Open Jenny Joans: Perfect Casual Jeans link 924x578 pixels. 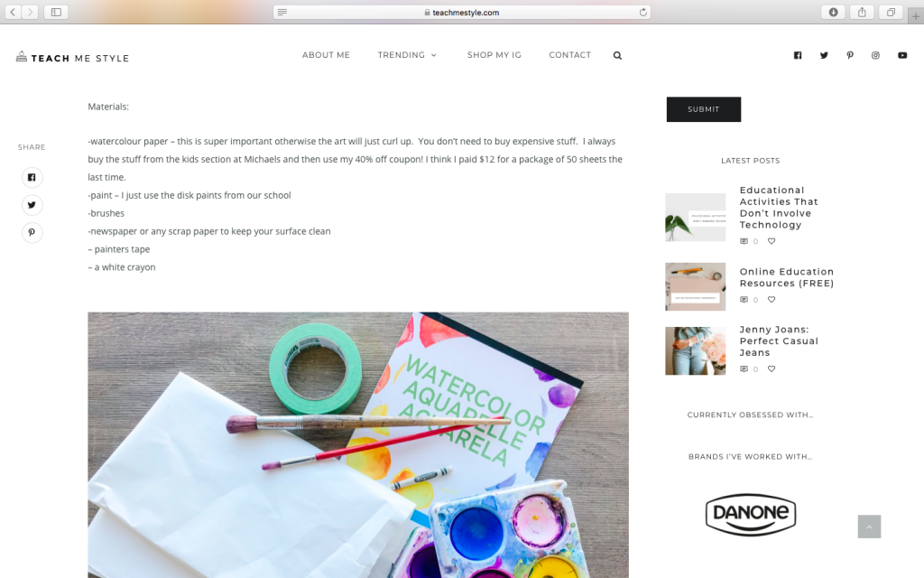(779, 340)
